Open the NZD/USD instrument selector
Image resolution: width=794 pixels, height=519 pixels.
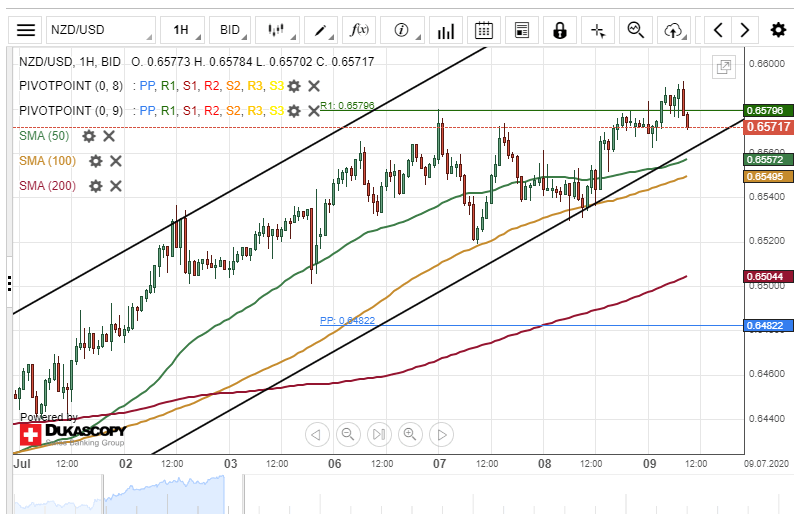pyautogui.click(x=98, y=30)
